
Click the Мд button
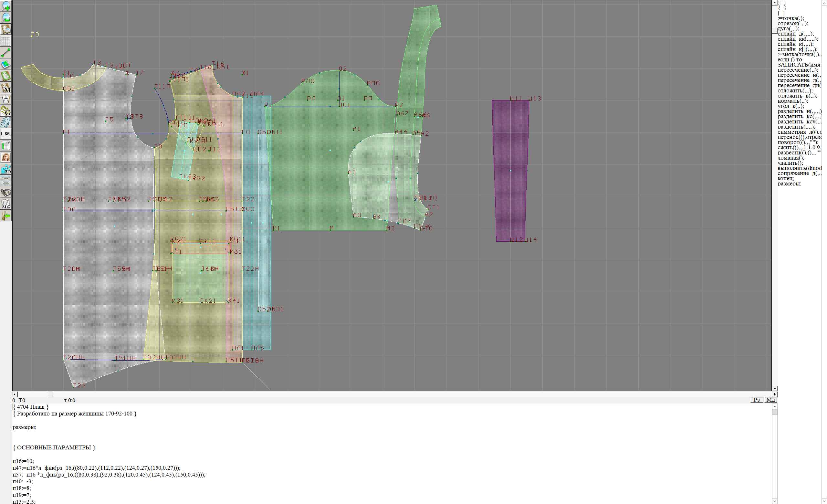pos(770,400)
